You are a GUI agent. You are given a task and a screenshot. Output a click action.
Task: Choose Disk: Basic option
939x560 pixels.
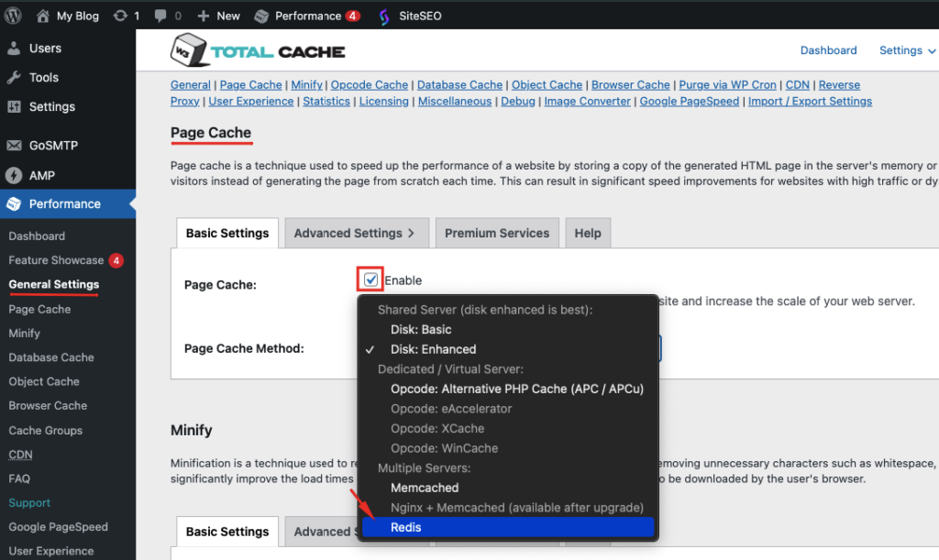[x=421, y=330]
